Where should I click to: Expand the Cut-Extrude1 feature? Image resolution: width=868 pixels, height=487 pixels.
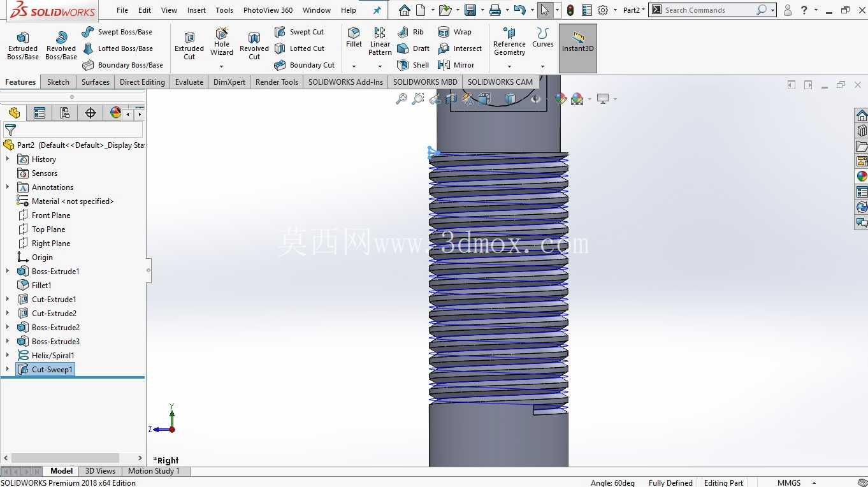[8, 300]
